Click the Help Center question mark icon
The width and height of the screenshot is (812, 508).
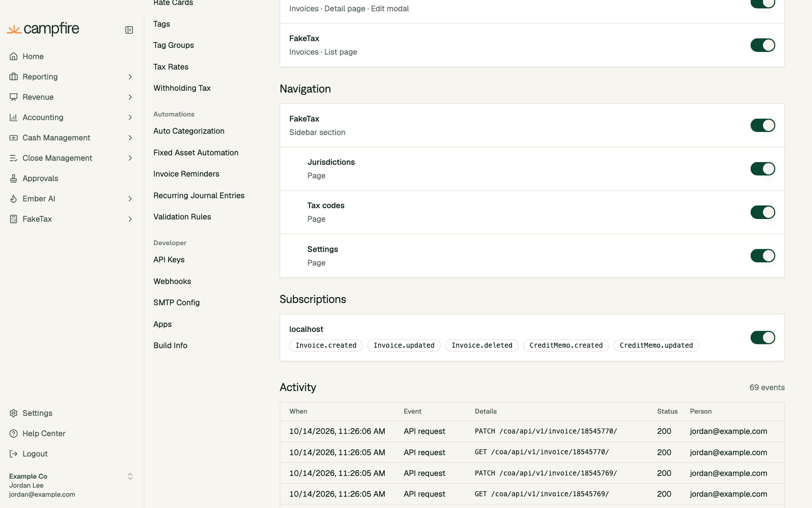[x=14, y=433]
